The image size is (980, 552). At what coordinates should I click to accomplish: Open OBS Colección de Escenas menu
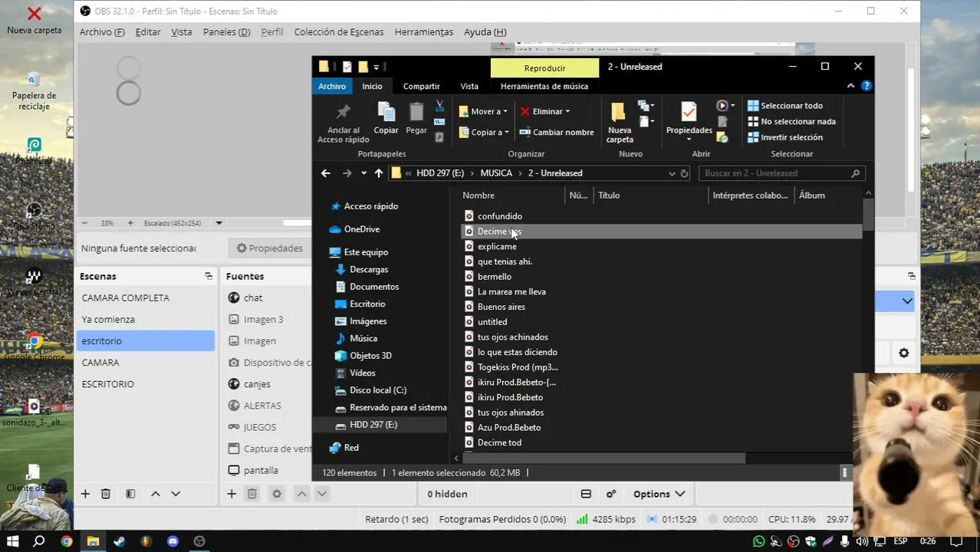point(339,32)
